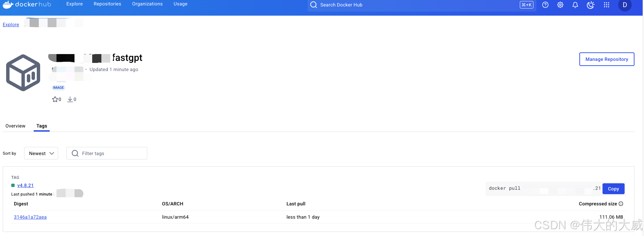
Task: Open the settings gear icon
Action: 560,5
